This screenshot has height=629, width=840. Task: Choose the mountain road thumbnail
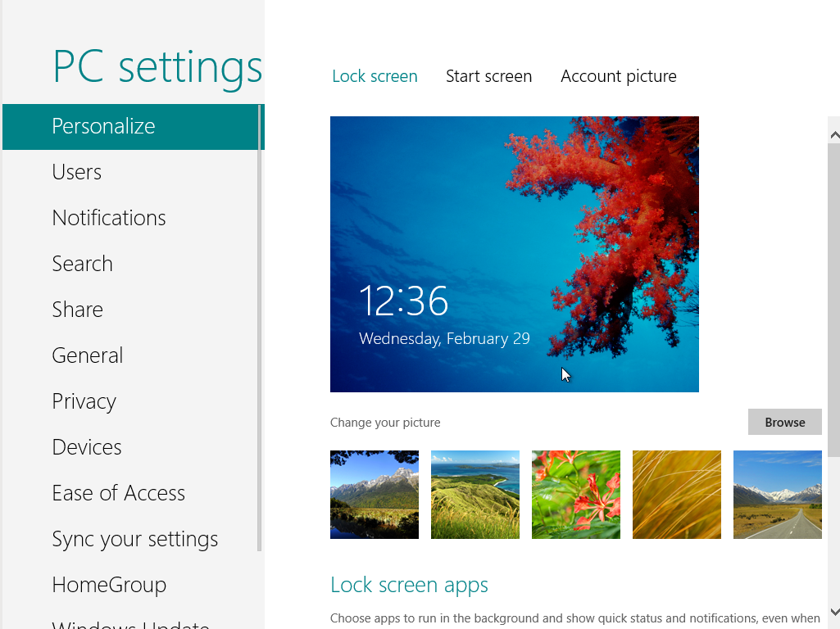pos(778,495)
